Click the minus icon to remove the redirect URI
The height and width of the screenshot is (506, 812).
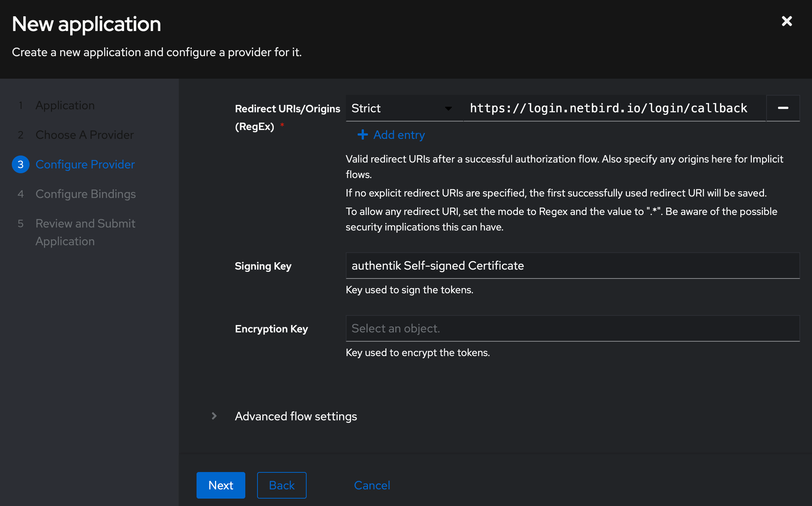[783, 108]
